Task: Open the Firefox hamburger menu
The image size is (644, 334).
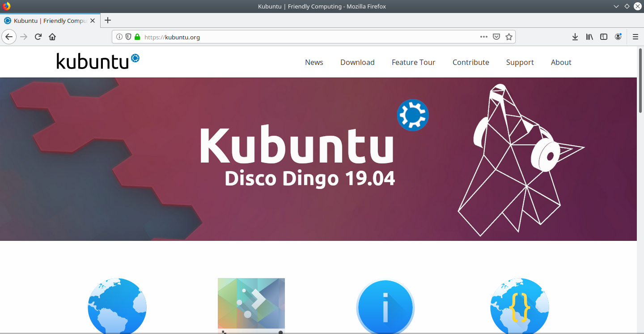Action: click(x=635, y=37)
